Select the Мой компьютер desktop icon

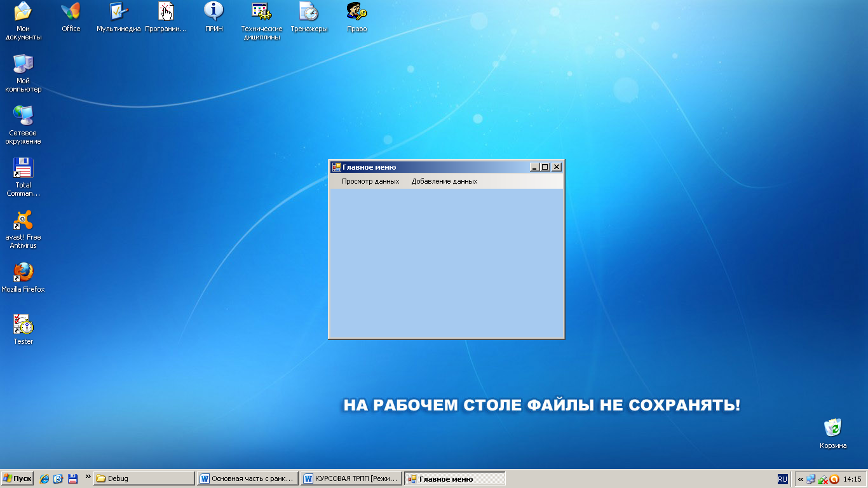[x=24, y=73]
